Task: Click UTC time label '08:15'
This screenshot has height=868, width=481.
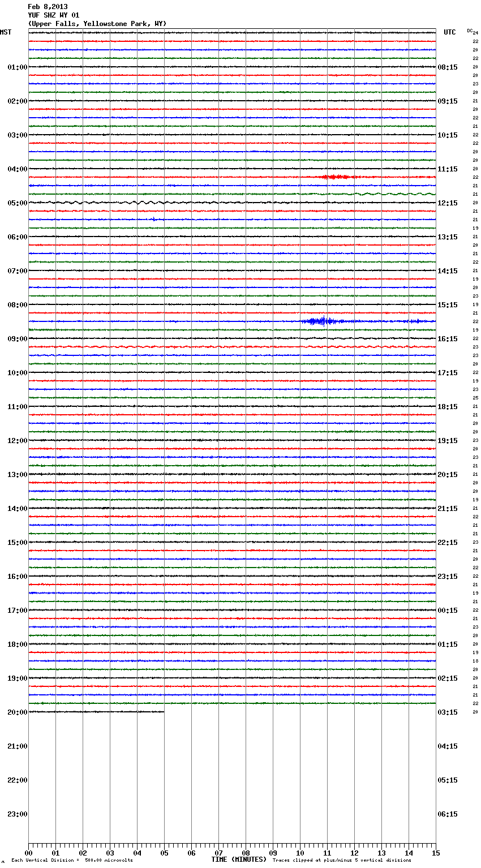Action: click(x=448, y=67)
